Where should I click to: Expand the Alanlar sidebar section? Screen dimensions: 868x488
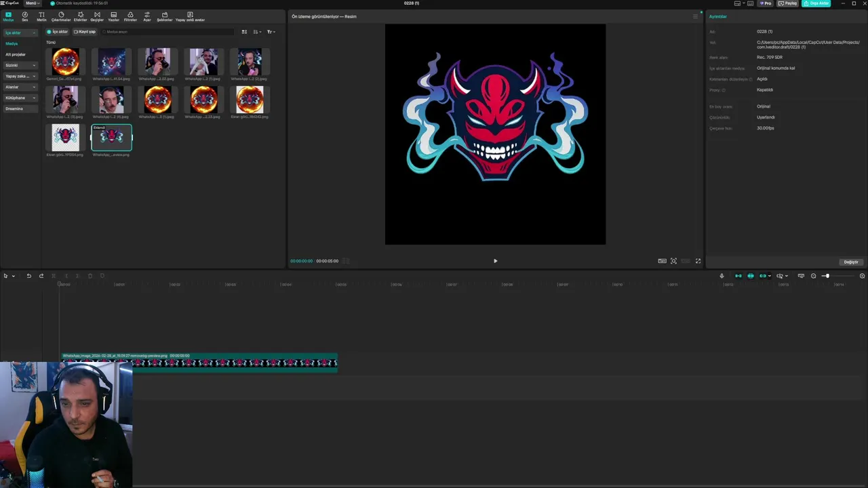20,87
